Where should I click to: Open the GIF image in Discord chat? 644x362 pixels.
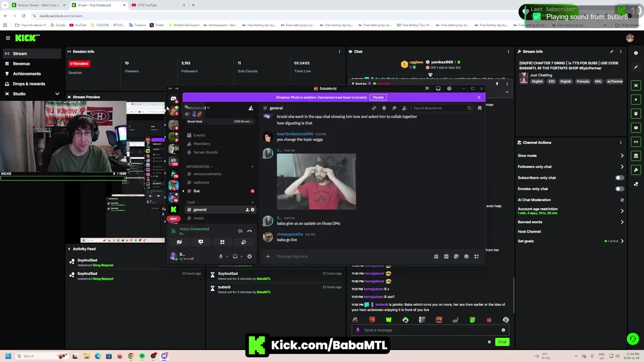tap(316, 182)
